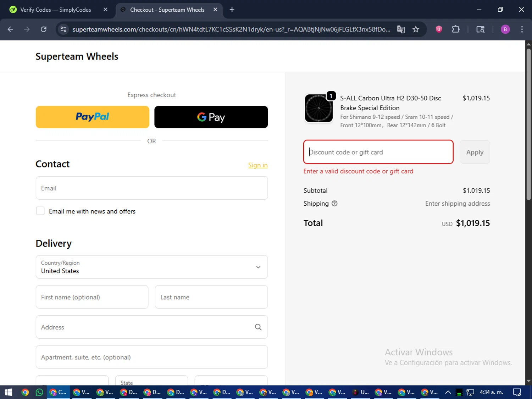Click the page vertical scrollbar thumb
Viewport: 532px width, 399px height.
click(528, 124)
